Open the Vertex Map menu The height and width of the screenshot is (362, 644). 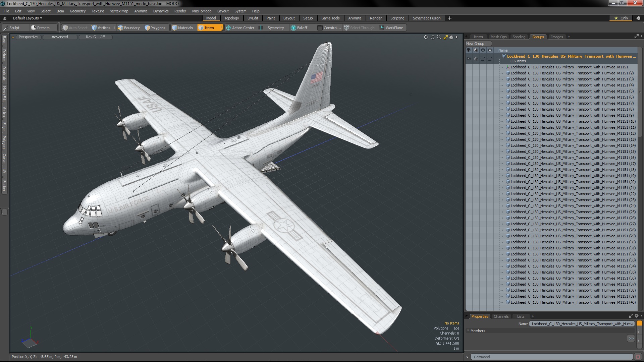[x=119, y=11]
